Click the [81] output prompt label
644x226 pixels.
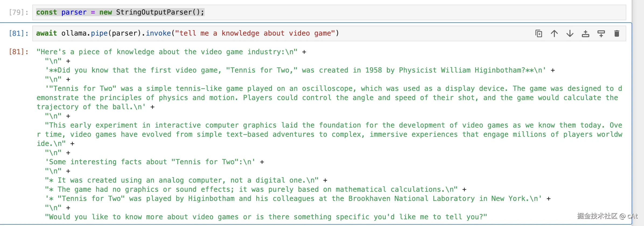click(x=18, y=52)
